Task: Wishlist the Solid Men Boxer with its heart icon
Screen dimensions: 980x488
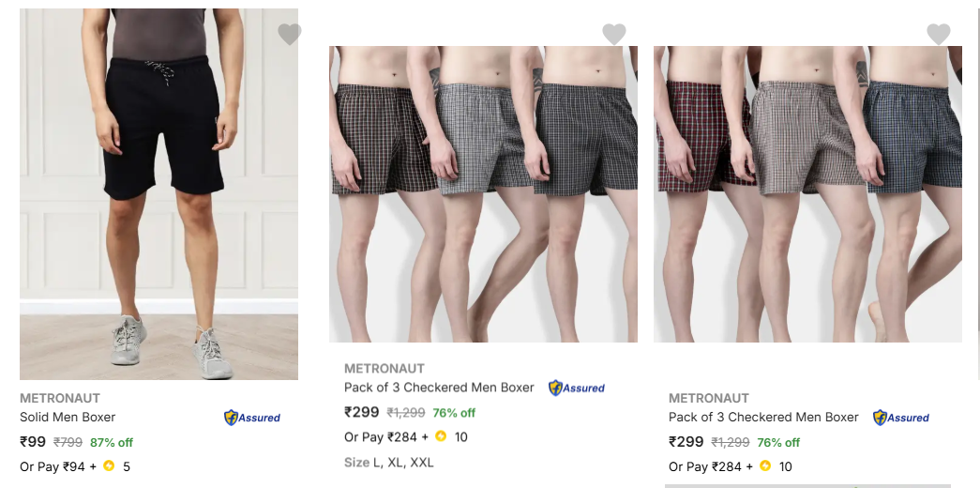Action: click(x=290, y=35)
